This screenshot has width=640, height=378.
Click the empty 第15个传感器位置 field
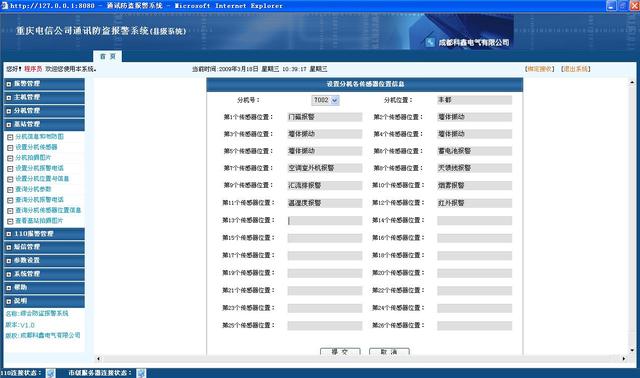(x=324, y=238)
